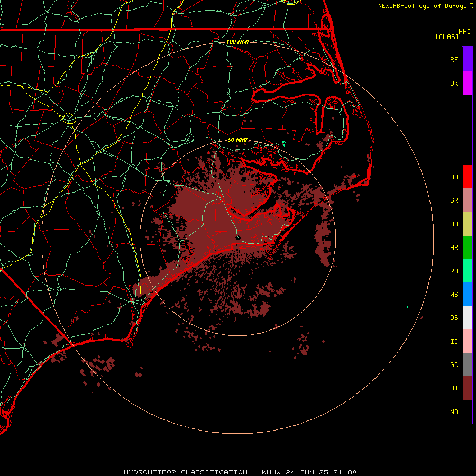
Task: Click the DS legend label
Action: [454, 318]
